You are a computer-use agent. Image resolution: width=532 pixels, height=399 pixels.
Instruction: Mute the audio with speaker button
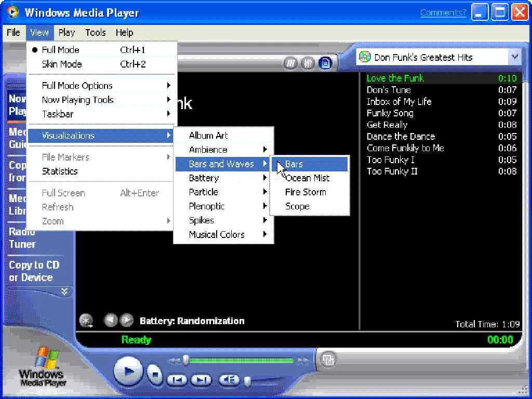coord(229,380)
